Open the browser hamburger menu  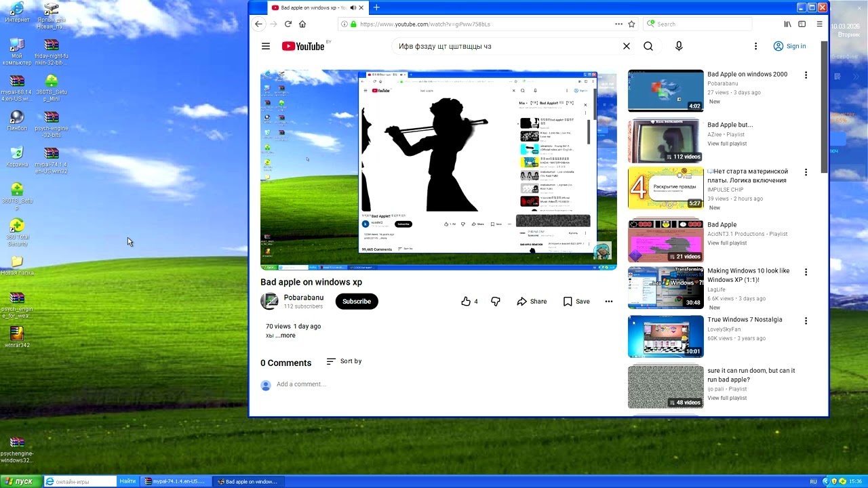(x=819, y=24)
